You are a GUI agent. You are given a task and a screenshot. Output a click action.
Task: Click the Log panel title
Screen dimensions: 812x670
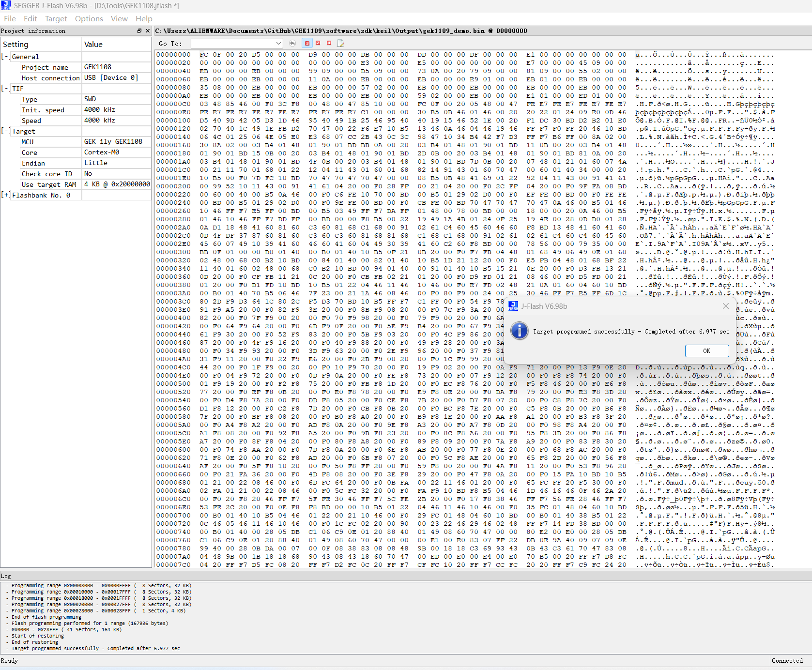pyautogui.click(x=6, y=576)
